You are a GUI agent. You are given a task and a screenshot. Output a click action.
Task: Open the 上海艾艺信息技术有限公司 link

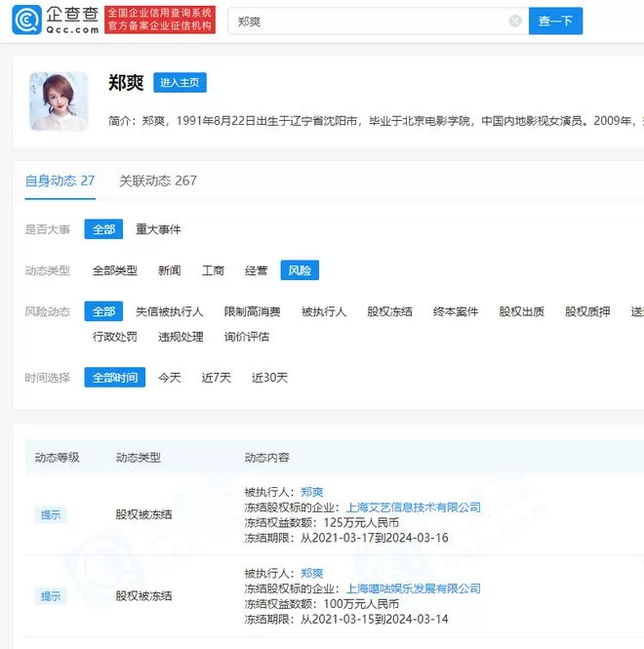[x=413, y=507]
